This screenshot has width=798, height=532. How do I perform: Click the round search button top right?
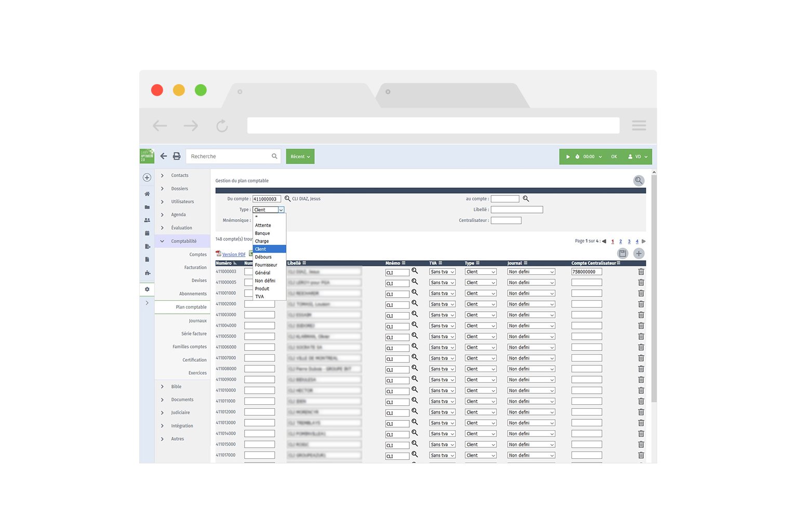click(x=639, y=180)
